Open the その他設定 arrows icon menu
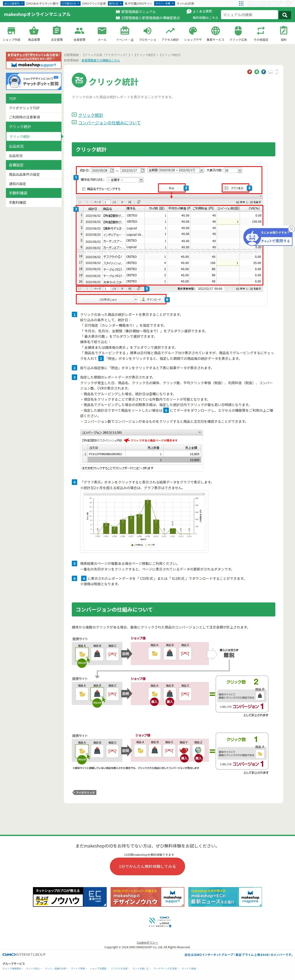The height and width of the screenshot is (980, 295). pos(261,33)
